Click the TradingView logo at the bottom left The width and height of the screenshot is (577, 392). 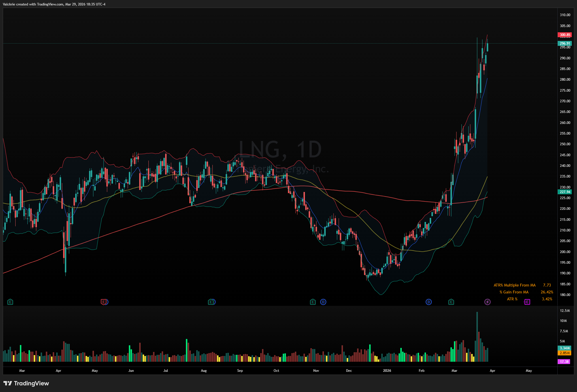[26, 383]
